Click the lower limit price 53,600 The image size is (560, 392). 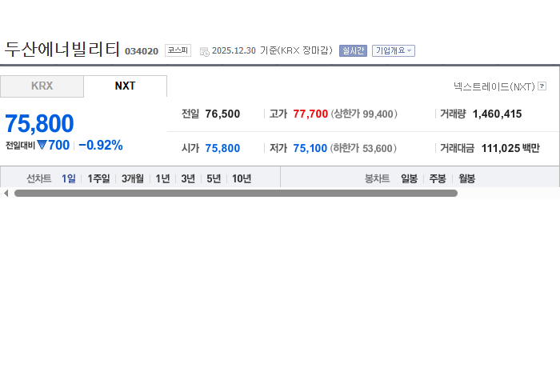click(377, 149)
